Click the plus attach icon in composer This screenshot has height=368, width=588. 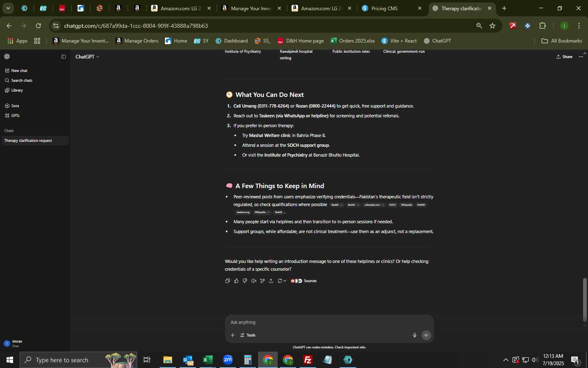coord(232,335)
